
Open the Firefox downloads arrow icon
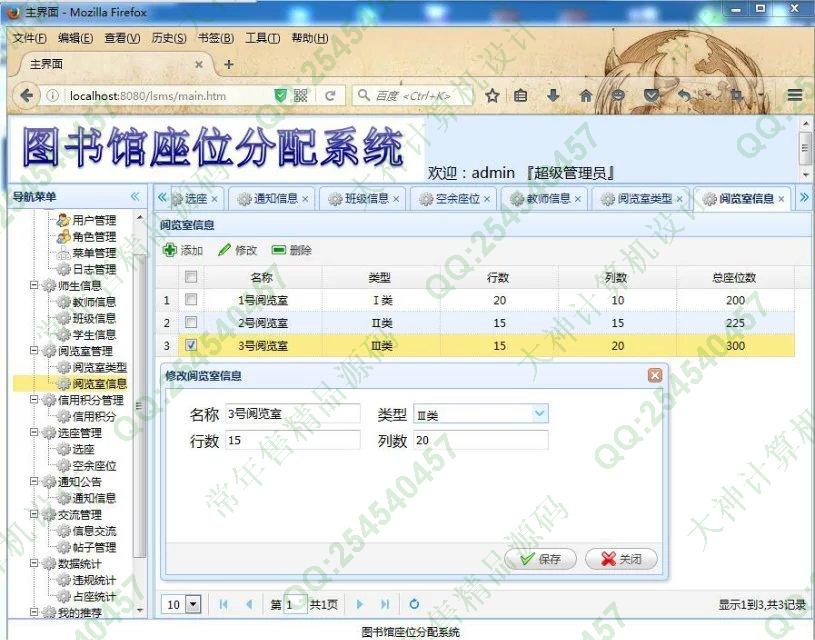pos(554,95)
